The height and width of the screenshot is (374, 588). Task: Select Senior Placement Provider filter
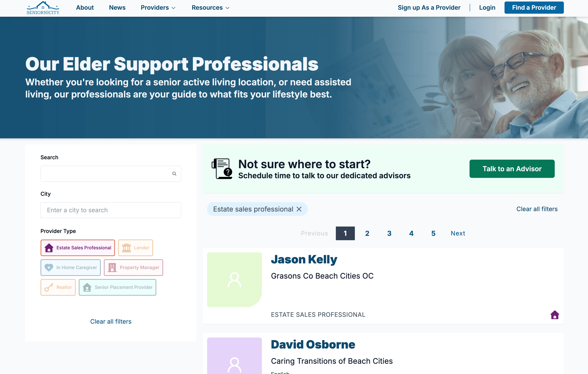[118, 287]
